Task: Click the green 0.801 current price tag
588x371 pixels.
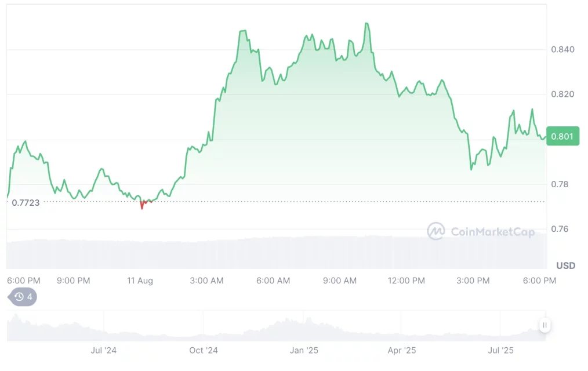Action: pos(562,136)
